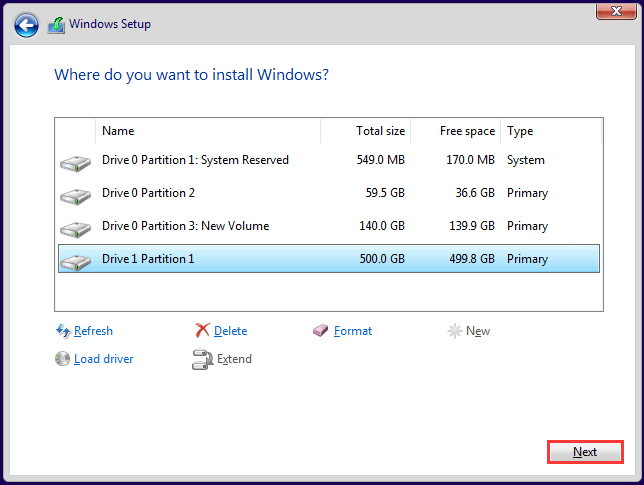Click the drive icon for Drive 1 Partition 1
644x485 pixels.
(75, 262)
